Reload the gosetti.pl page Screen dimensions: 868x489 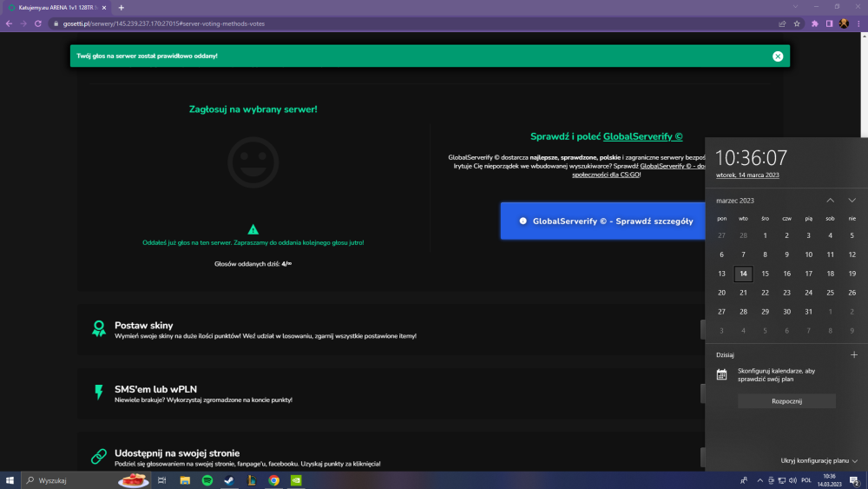coord(37,23)
